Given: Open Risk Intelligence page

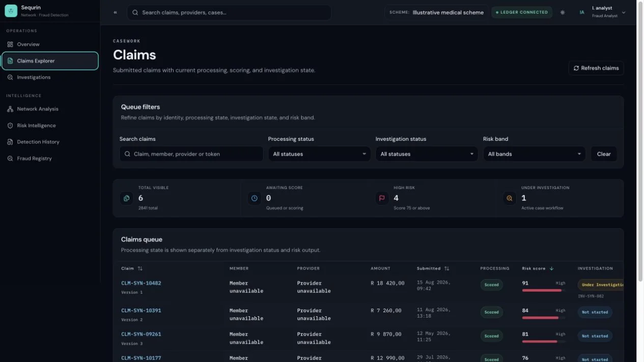Looking at the screenshot, I should click(x=50, y=126).
